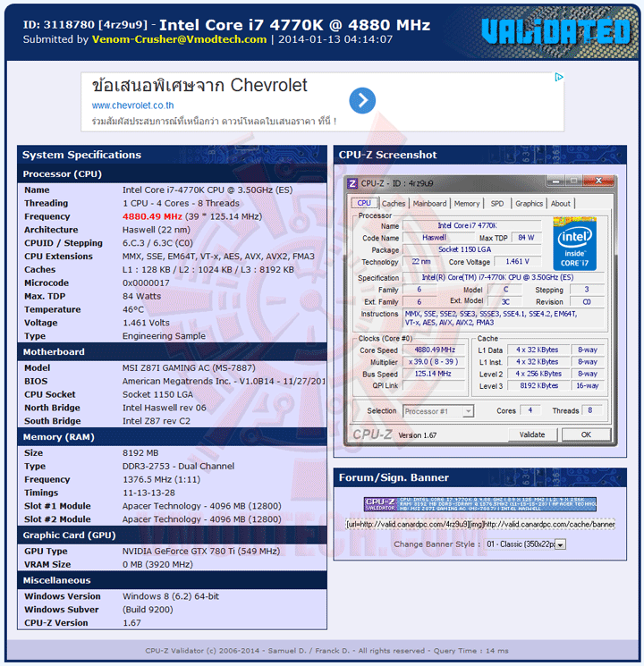Image resolution: width=644 pixels, height=666 pixels.
Task: Click the NVIDIA GeForce GTX 780 Ti text
Action: [201, 551]
